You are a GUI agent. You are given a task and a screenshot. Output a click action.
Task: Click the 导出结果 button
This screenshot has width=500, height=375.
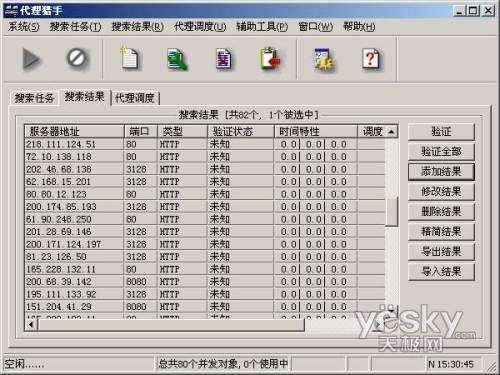coord(441,252)
